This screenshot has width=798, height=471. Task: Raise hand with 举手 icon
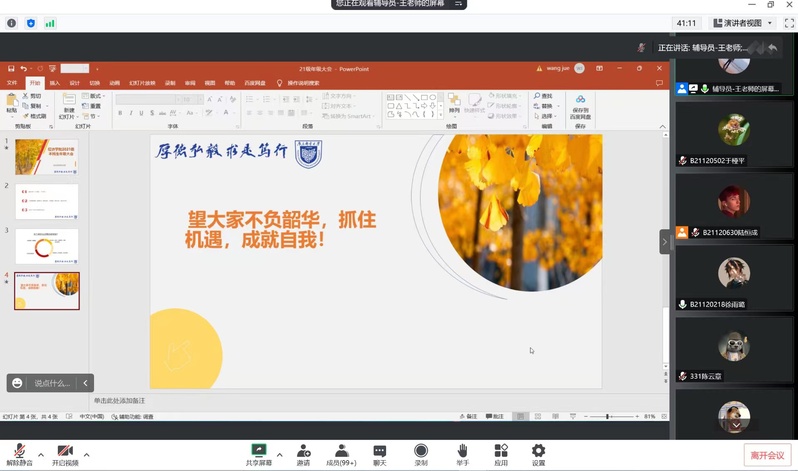point(462,452)
